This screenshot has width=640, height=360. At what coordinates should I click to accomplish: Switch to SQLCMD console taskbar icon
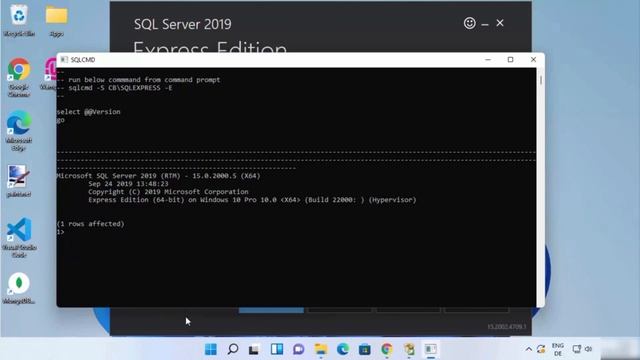[x=431, y=349]
